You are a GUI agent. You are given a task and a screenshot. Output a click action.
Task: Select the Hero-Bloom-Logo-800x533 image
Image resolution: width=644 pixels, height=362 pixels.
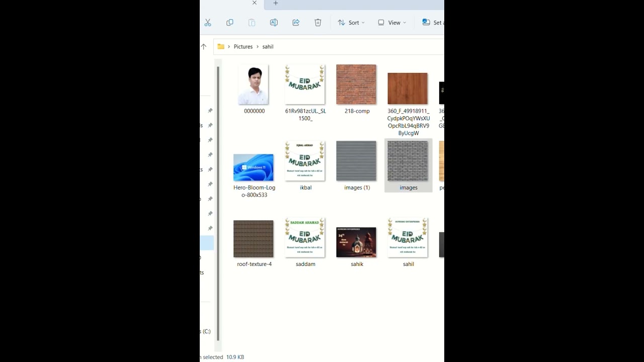click(254, 167)
